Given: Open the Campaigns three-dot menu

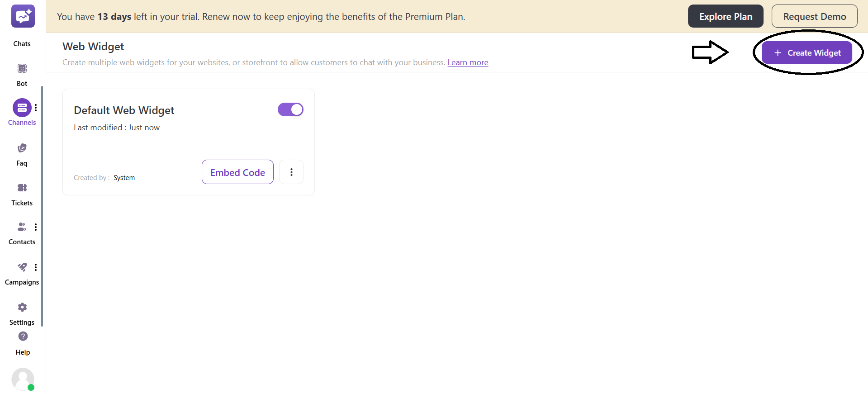Looking at the screenshot, I should pos(36,267).
